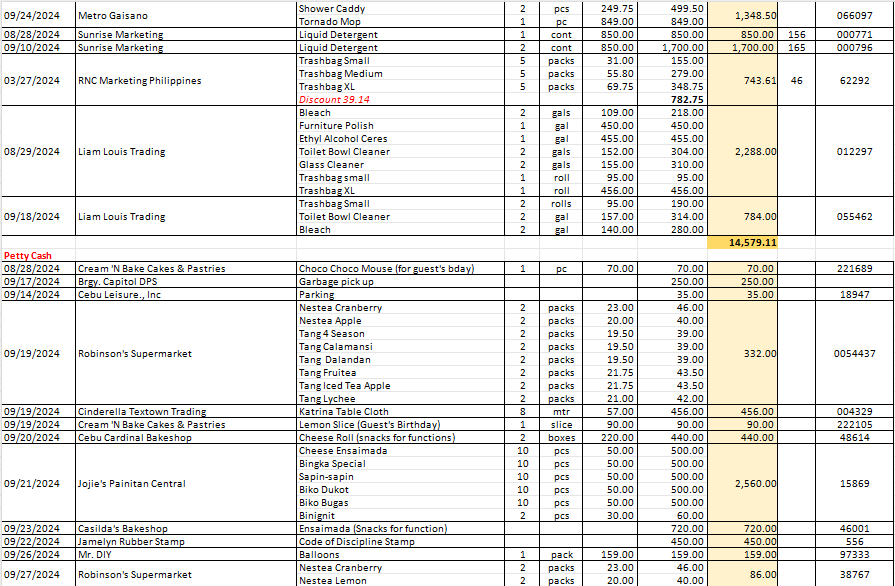Select invoice number 222105

(854, 425)
